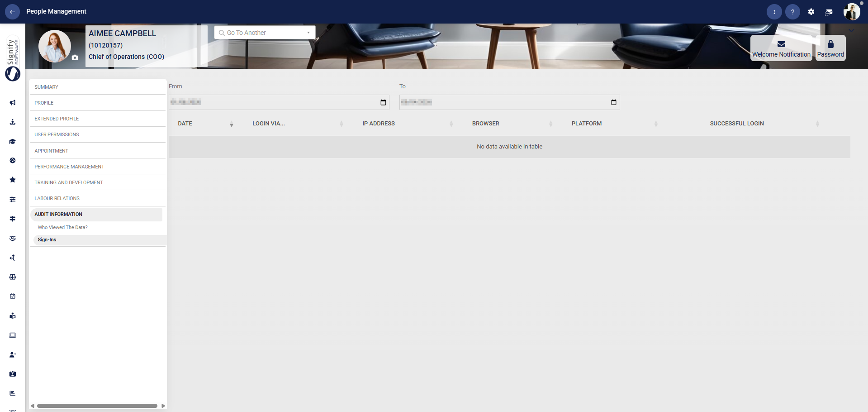This screenshot has height=412, width=868.
Task: Switch to the Who Viewed The Data? tab
Action: [62, 227]
